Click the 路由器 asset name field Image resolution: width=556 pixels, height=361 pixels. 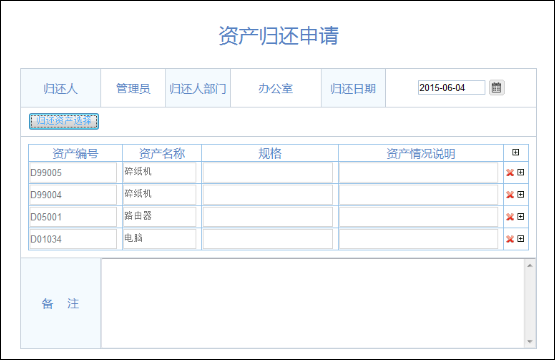pyautogui.click(x=160, y=217)
